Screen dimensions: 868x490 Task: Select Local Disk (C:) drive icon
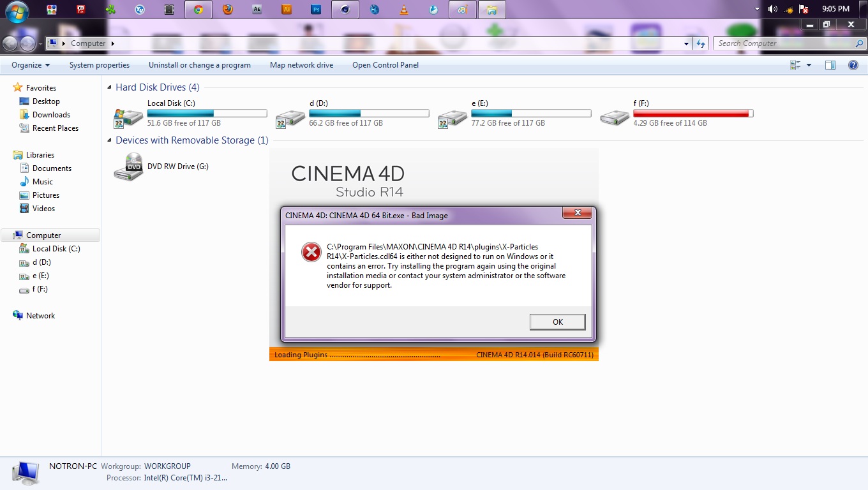tap(128, 117)
